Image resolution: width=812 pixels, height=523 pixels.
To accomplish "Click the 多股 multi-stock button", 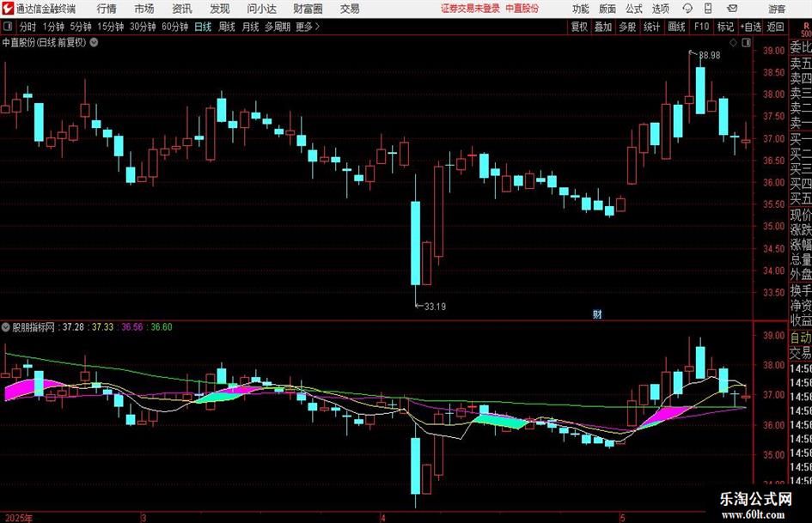I will pyautogui.click(x=627, y=27).
